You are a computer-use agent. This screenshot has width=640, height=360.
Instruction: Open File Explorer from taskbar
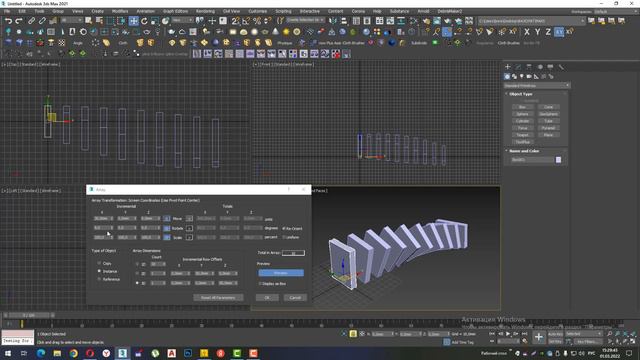click(57, 353)
